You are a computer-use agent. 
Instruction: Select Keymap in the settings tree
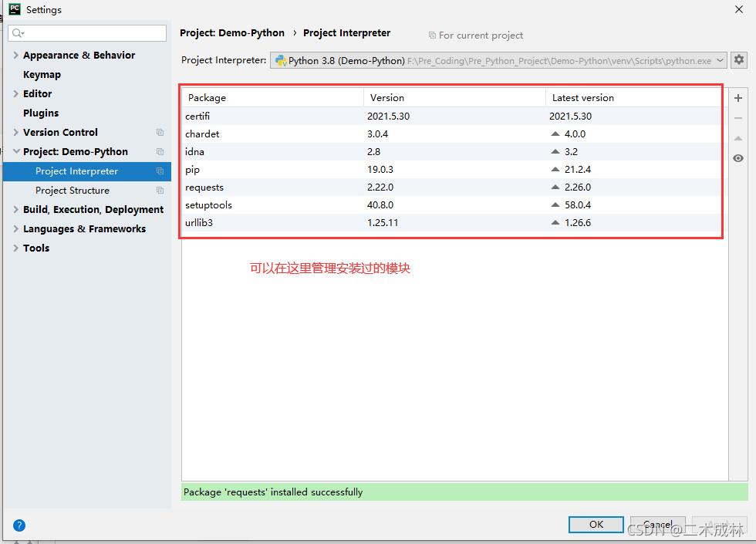coord(42,75)
